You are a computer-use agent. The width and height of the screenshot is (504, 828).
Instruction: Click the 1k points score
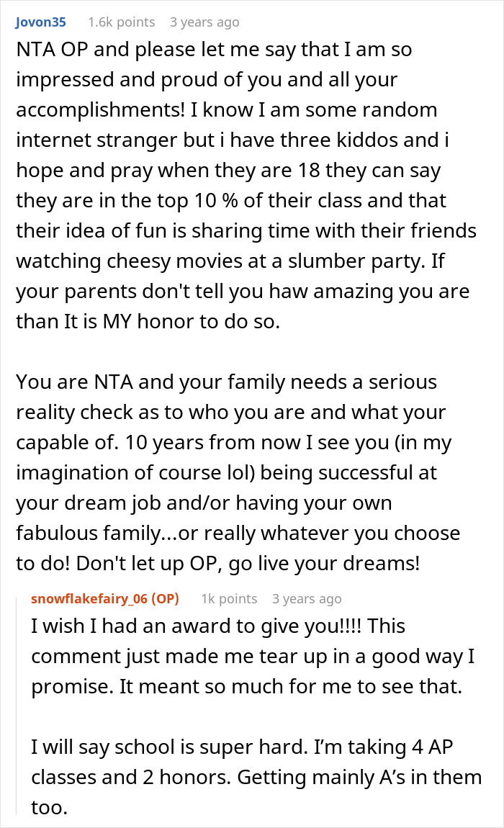[229, 598]
